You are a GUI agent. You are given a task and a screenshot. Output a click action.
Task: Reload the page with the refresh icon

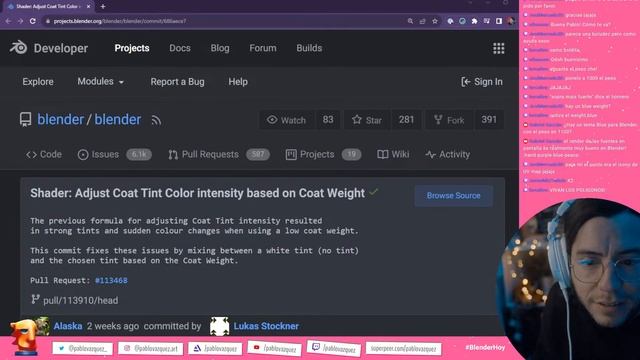tap(33, 21)
